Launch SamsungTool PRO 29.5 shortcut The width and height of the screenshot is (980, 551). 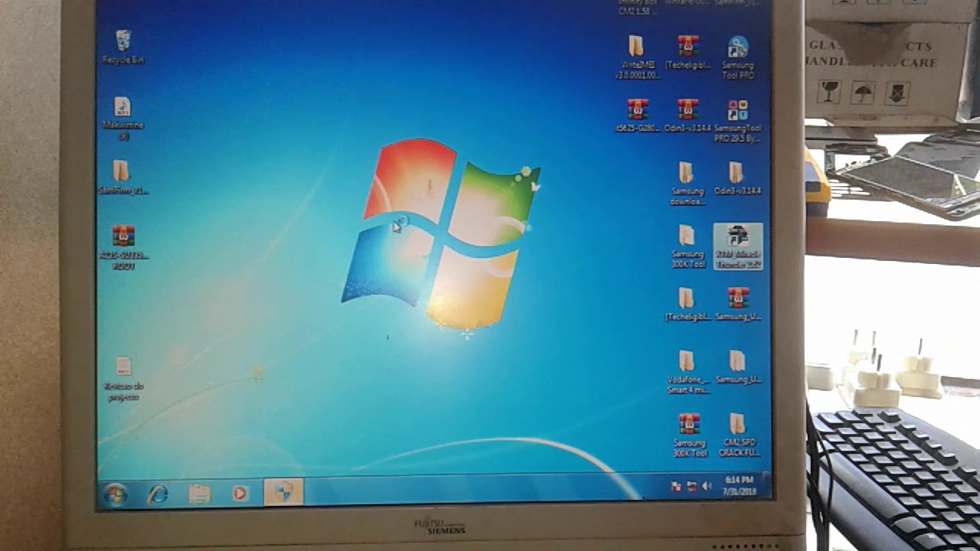[738, 121]
